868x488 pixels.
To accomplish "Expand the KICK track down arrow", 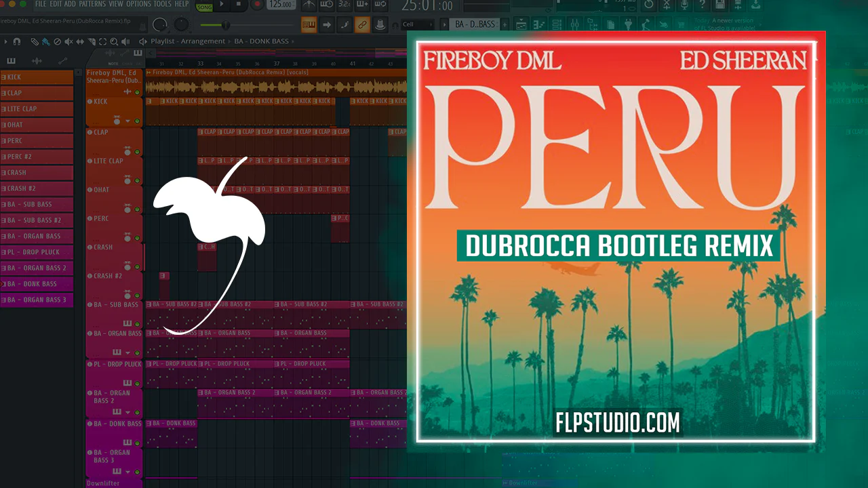I will point(127,121).
